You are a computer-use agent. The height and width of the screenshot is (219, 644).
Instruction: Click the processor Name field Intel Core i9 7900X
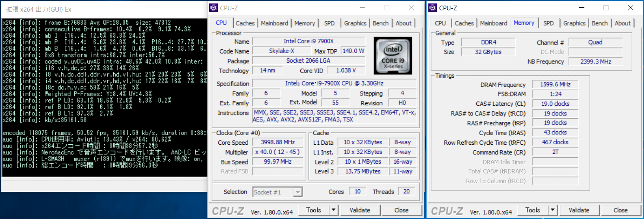point(309,41)
